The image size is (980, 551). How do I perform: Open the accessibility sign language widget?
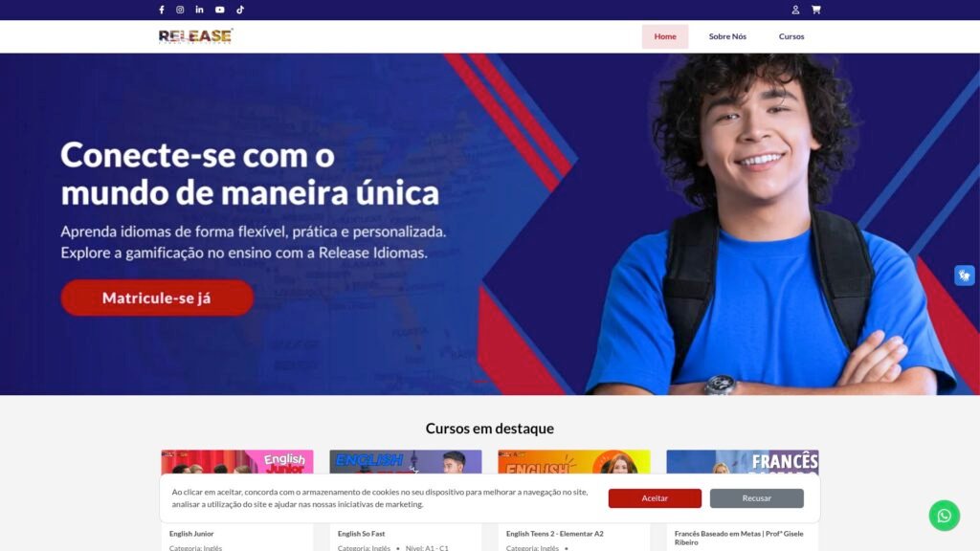[964, 275]
